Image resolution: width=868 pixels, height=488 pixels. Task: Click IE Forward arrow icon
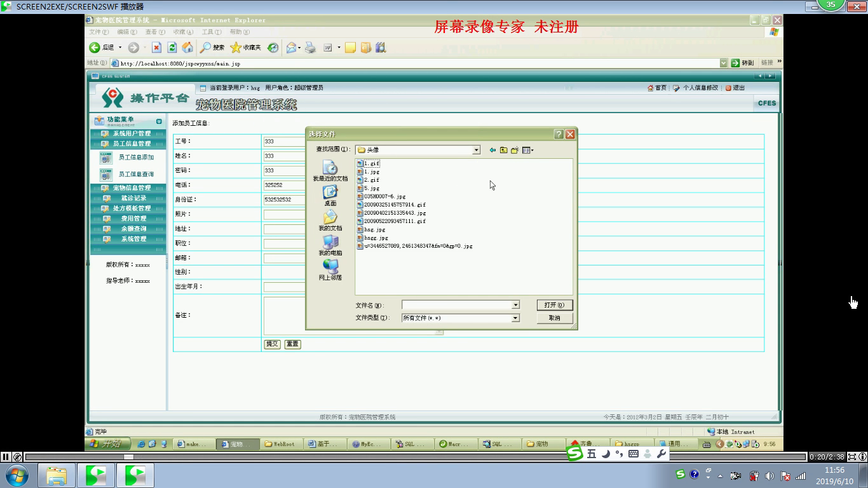[x=133, y=48]
